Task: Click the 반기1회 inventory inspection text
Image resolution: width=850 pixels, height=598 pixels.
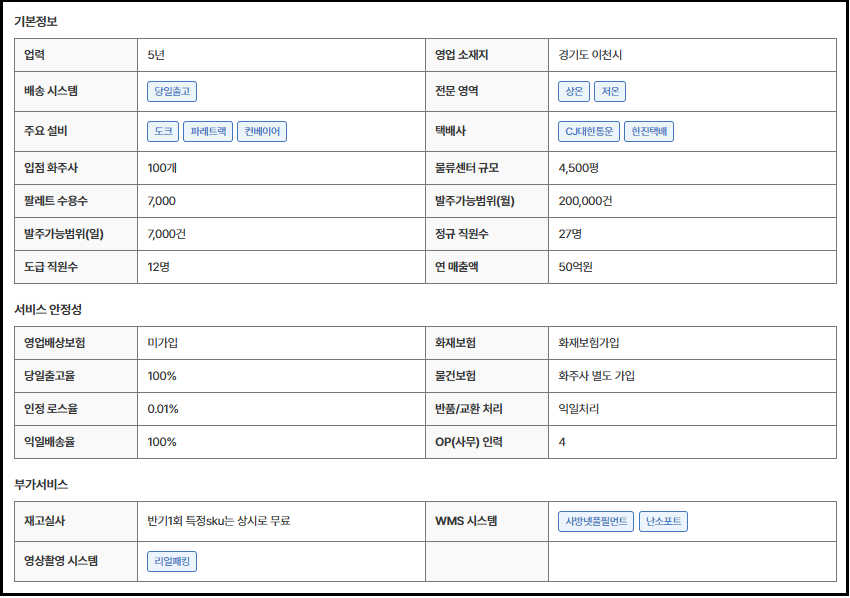Action: point(219,521)
